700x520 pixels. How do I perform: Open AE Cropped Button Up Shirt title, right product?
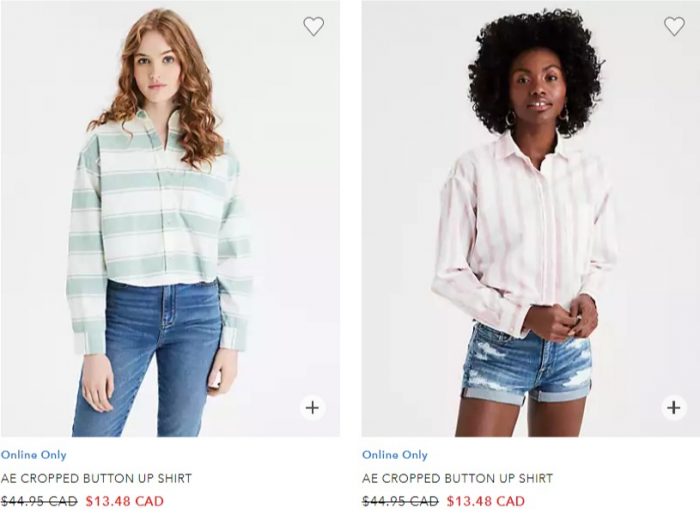[x=457, y=478]
